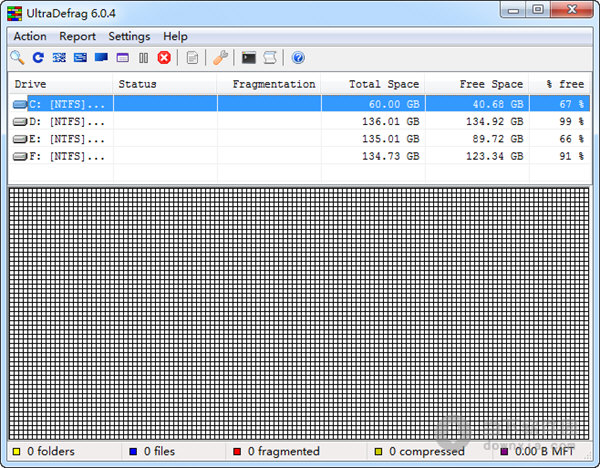Click the blue files legend swatch
Screen dimensions: 600x468
(x=133, y=452)
